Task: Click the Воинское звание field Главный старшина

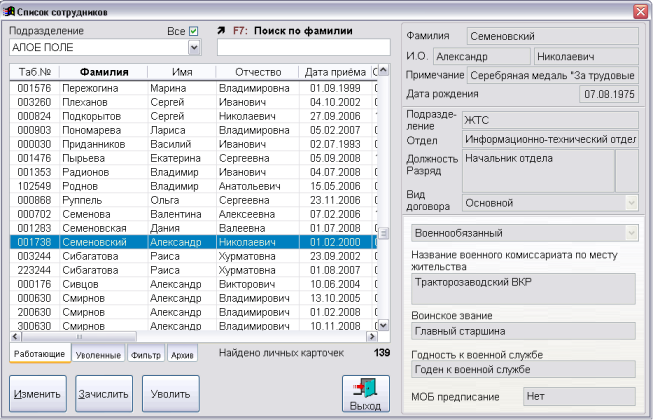Action: click(x=523, y=331)
